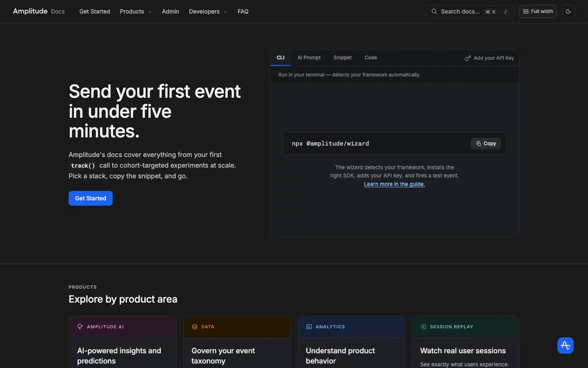588x368 pixels.
Task: Click the Run in your terminal hint text
Action: [x=349, y=75]
